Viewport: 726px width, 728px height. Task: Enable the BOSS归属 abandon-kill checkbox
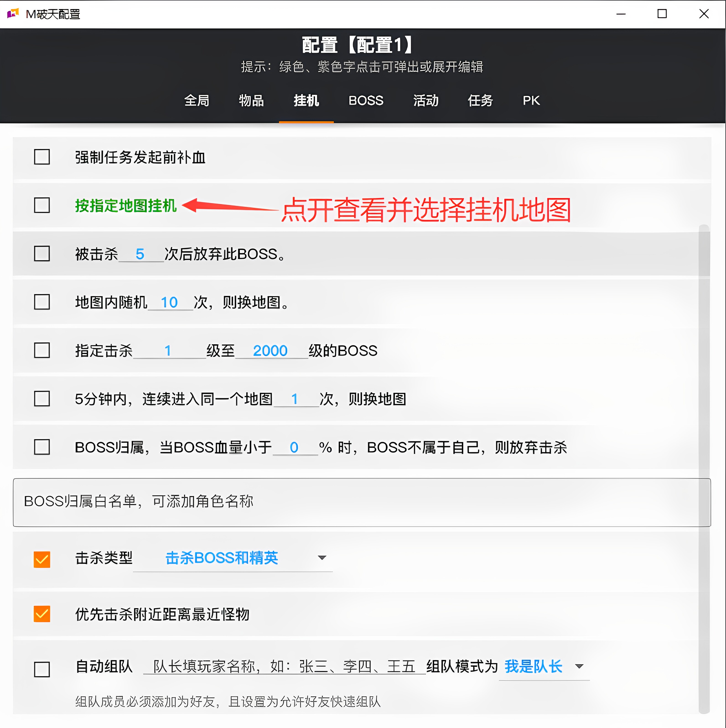coord(42,447)
